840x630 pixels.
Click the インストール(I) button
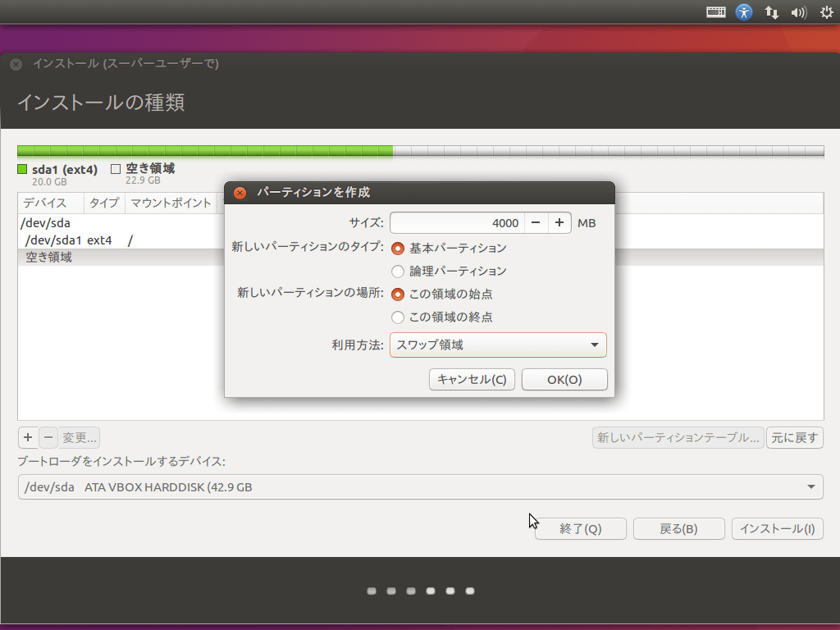(x=777, y=528)
